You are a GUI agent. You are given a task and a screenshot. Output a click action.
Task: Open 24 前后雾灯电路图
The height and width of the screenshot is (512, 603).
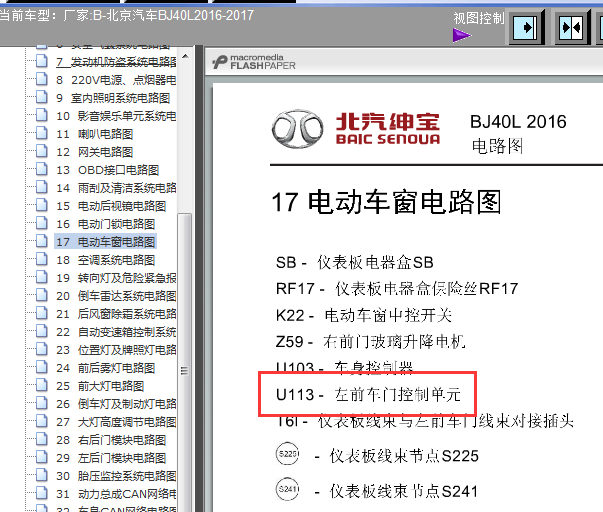[x=106, y=368]
